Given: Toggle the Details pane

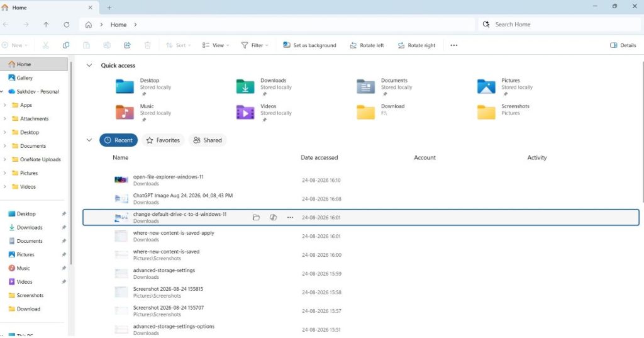Looking at the screenshot, I should click(623, 45).
